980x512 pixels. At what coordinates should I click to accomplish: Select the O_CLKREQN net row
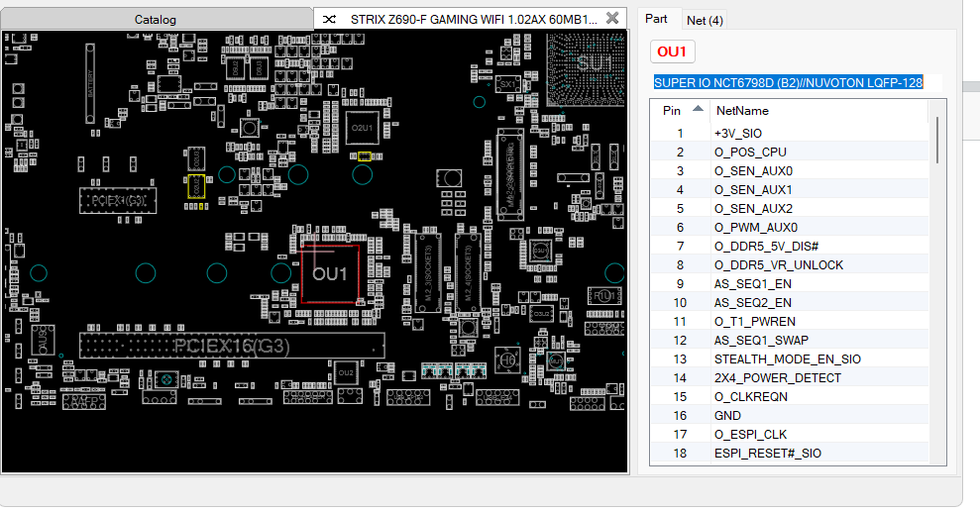790,396
